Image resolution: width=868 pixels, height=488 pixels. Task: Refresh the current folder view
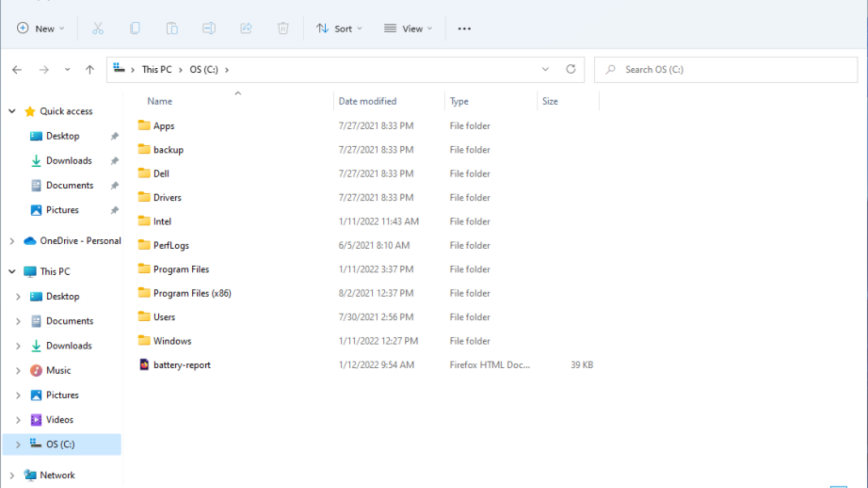point(571,69)
